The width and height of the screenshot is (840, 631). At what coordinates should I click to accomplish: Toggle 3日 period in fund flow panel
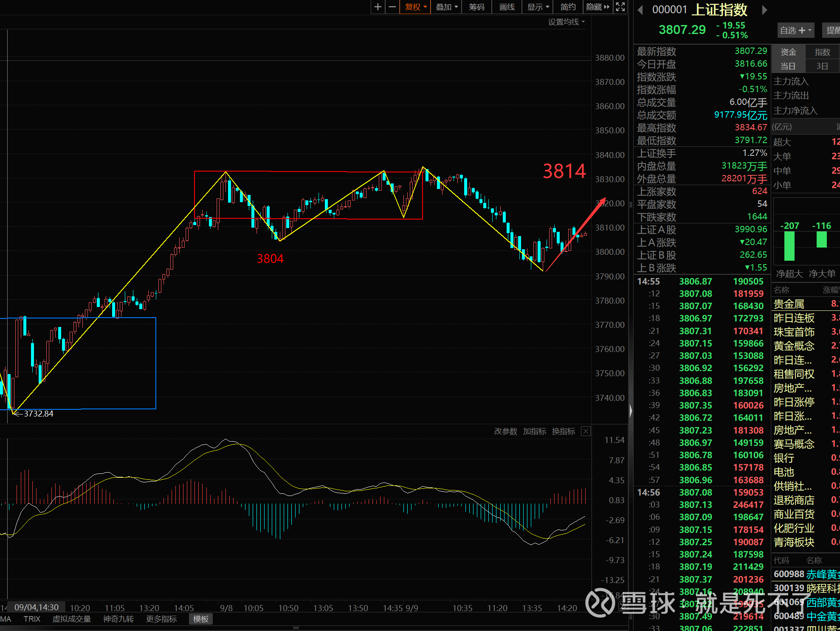click(822, 66)
